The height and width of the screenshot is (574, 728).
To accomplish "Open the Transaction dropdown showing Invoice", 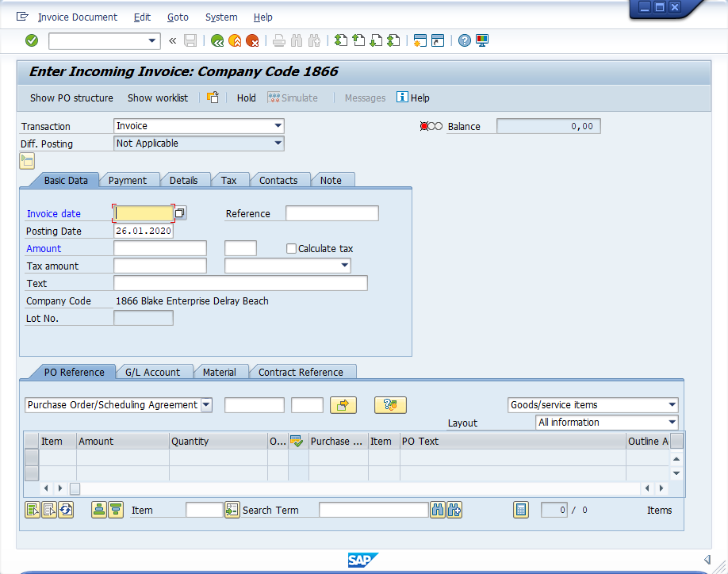I will (278, 125).
